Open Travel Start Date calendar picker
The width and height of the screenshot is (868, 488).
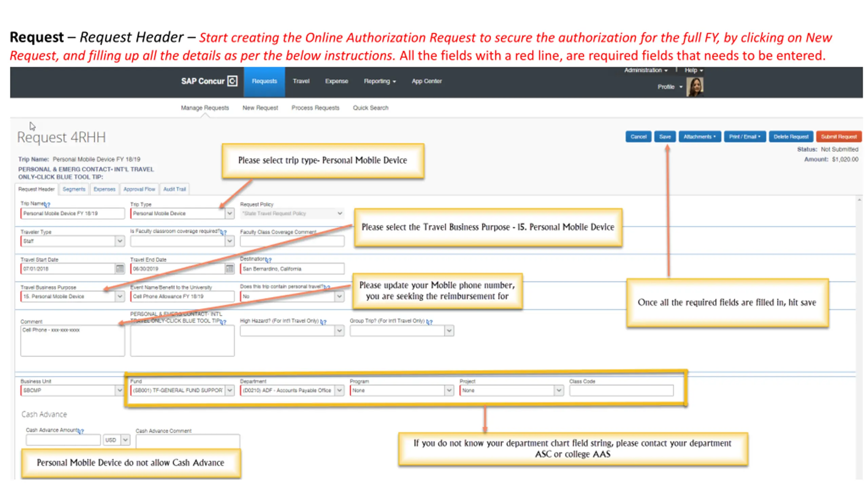pyautogui.click(x=119, y=269)
